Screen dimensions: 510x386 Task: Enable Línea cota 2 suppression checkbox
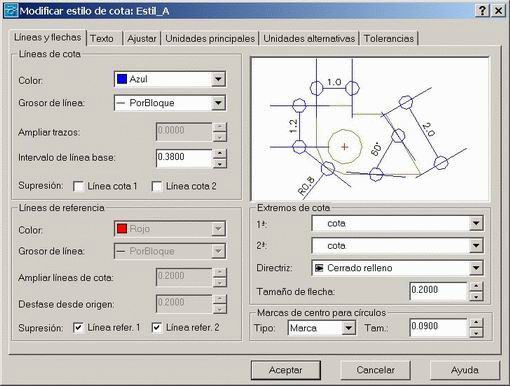tap(157, 186)
